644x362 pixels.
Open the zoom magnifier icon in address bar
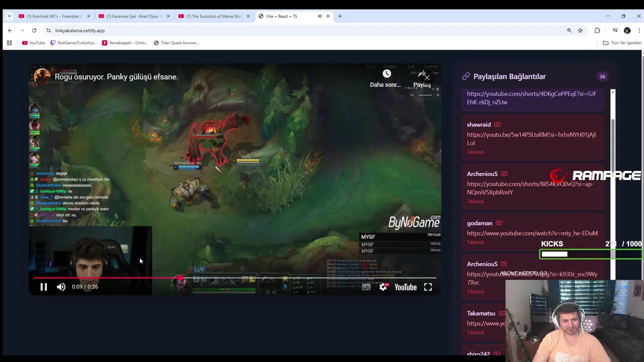(570, 31)
